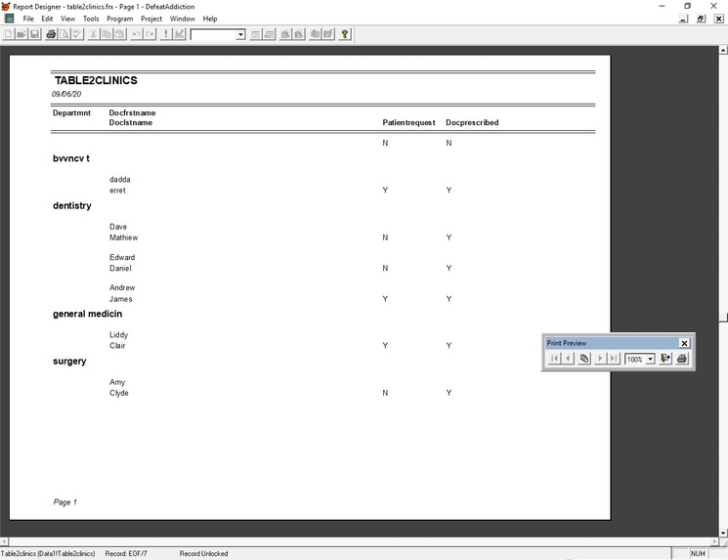Open the Project menu
Viewport: 728px width, 560px height.
[x=151, y=19]
